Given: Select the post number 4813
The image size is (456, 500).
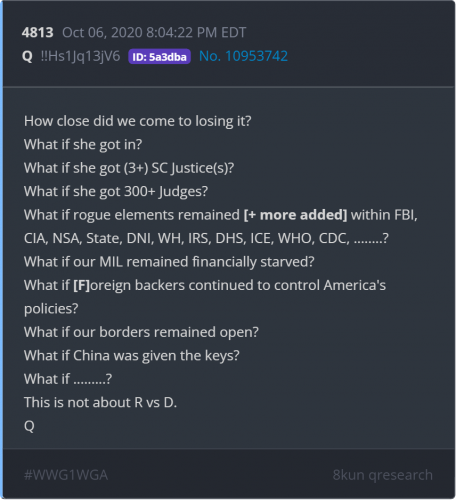Looking at the screenshot, I should coord(38,33).
